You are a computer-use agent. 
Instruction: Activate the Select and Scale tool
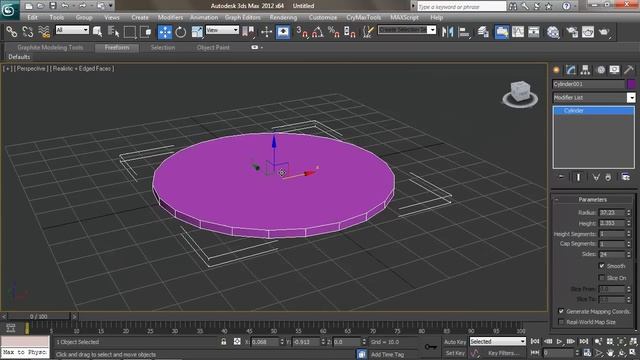click(197, 31)
